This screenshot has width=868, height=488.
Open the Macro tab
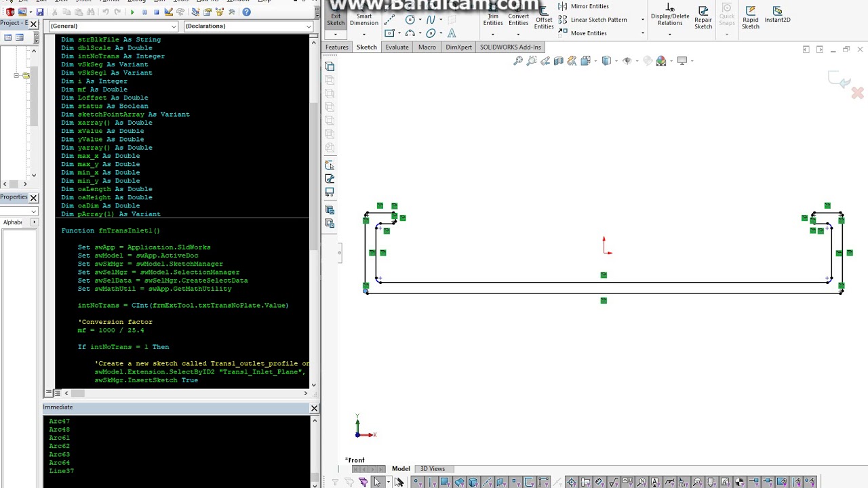coord(427,47)
